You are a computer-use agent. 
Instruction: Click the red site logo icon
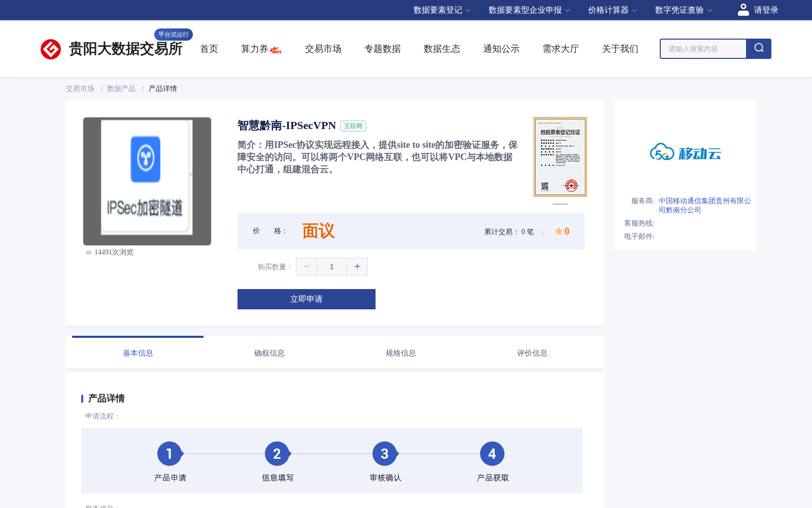coord(51,49)
